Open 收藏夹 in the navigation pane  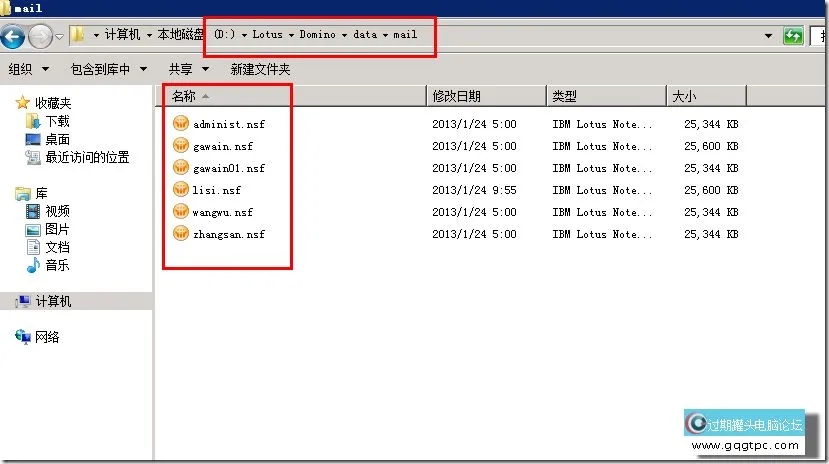[x=53, y=103]
